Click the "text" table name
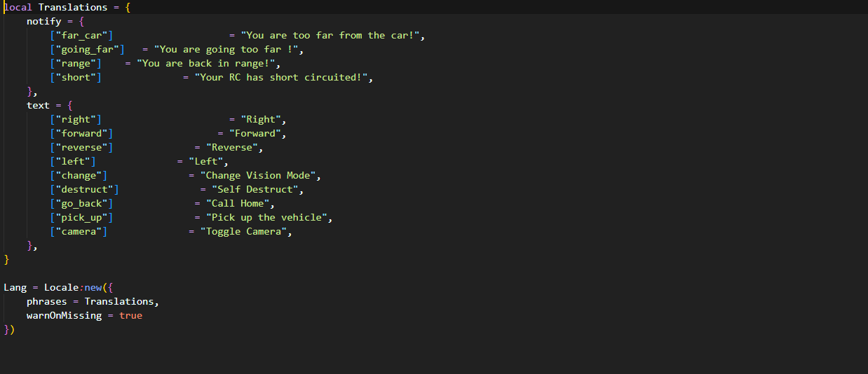Image resolution: width=868 pixels, height=374 pixels. coord(39,105)
